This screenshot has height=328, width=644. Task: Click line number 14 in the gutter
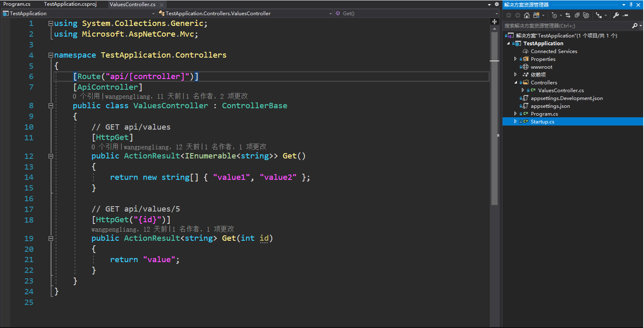(x=29, y=177)
